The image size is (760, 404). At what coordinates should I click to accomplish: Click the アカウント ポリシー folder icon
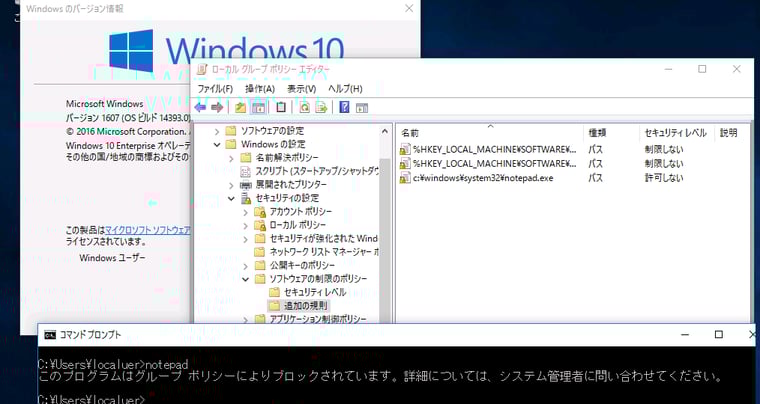[x=260, y=212]
